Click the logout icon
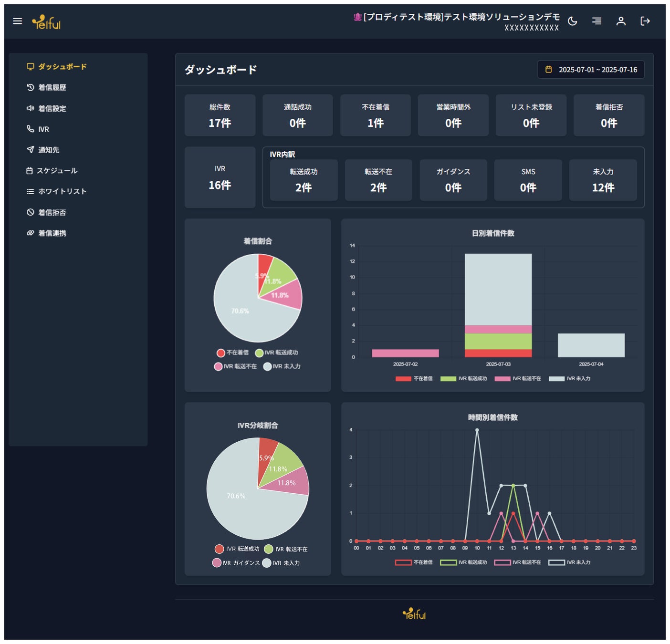 click(x=645, y=21)
